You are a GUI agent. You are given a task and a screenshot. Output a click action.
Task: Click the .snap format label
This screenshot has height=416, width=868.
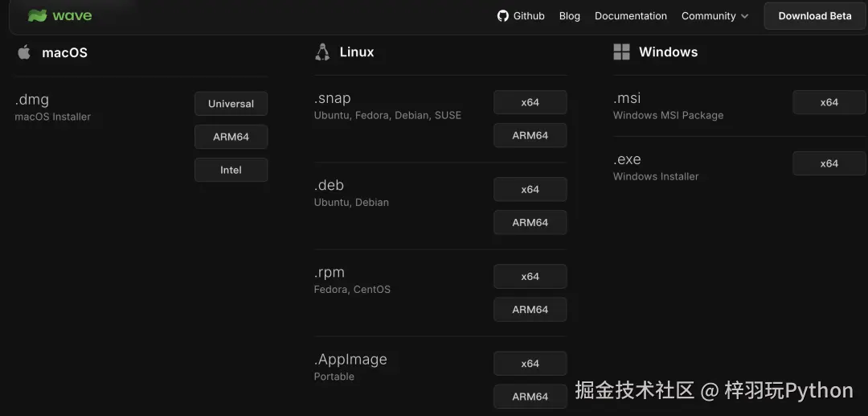pos(333,99)
